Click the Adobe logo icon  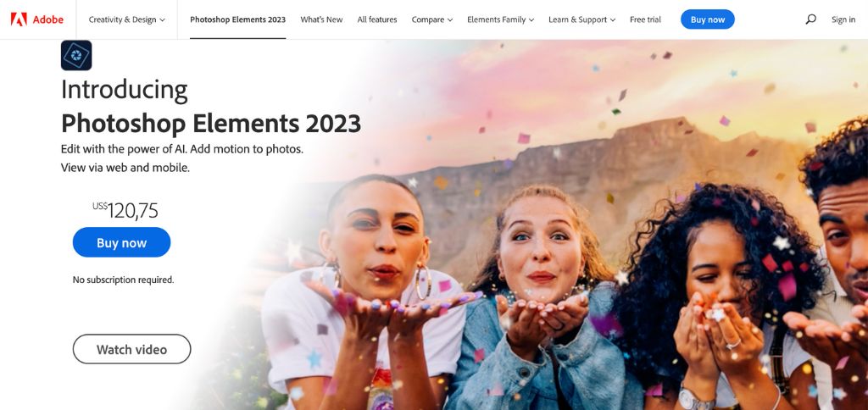[x=19, y=19]
